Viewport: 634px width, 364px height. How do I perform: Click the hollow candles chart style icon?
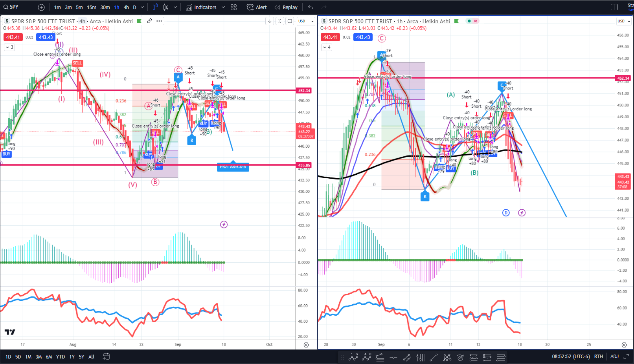tap(166, 7)
